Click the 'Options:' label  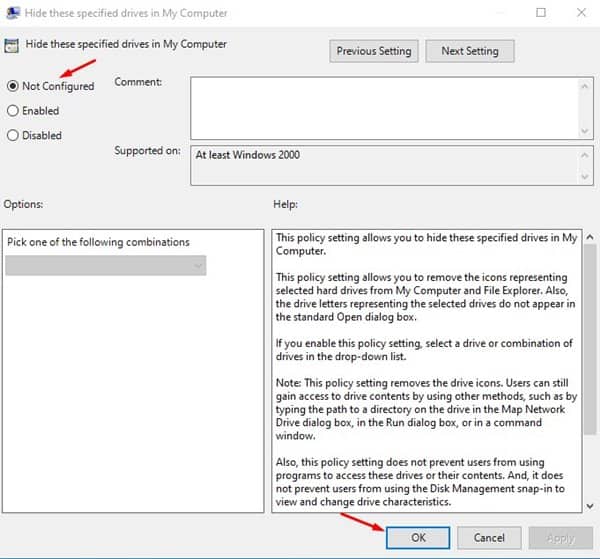click(x=23, y=204)
